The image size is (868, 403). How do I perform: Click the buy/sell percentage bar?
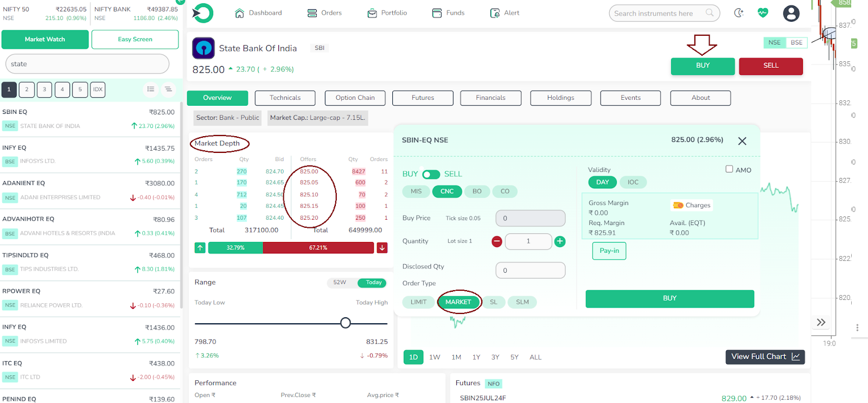tap(291, 248)
